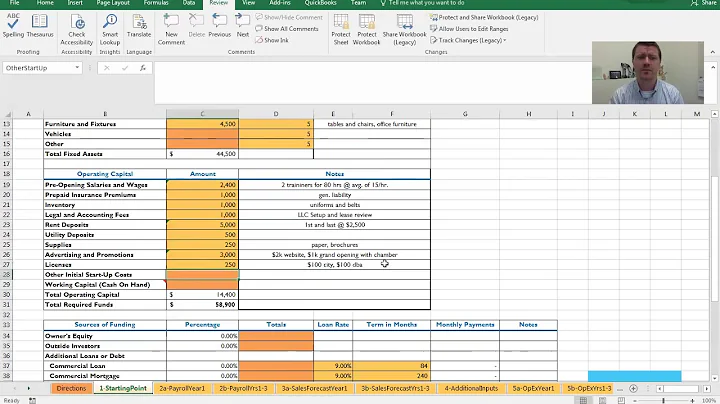Click Show Ink
The width and height of the screenshot is (720, 404).
(272, 40)
